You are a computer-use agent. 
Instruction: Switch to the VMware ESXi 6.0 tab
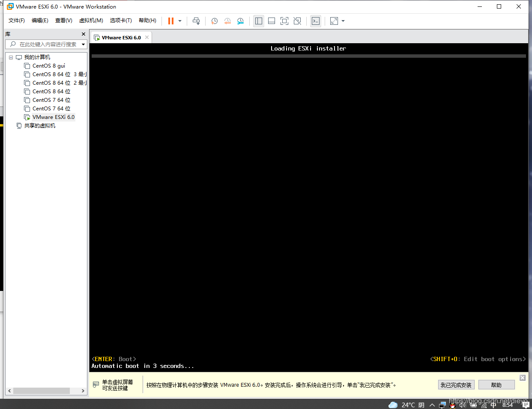121,38
